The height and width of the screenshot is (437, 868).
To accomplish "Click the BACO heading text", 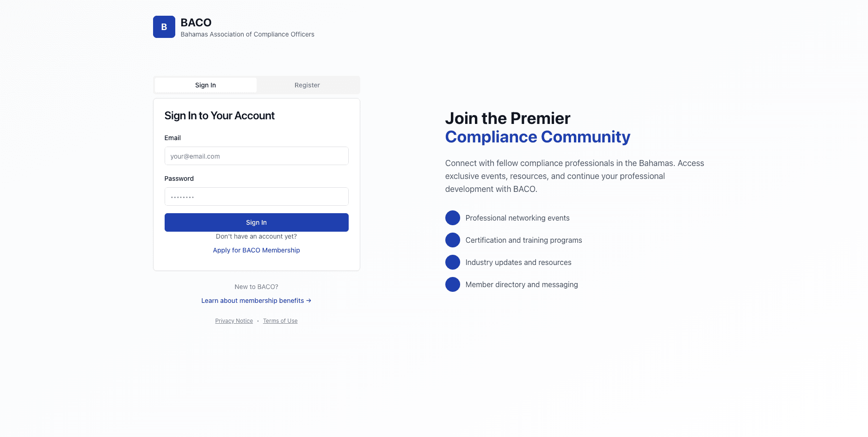I will coord(196,22).
